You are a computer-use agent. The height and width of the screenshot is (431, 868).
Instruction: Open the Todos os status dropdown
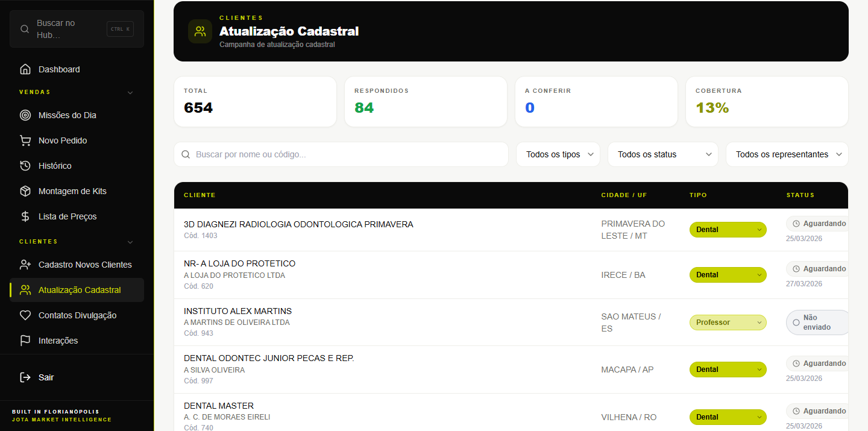pos(663,154)
